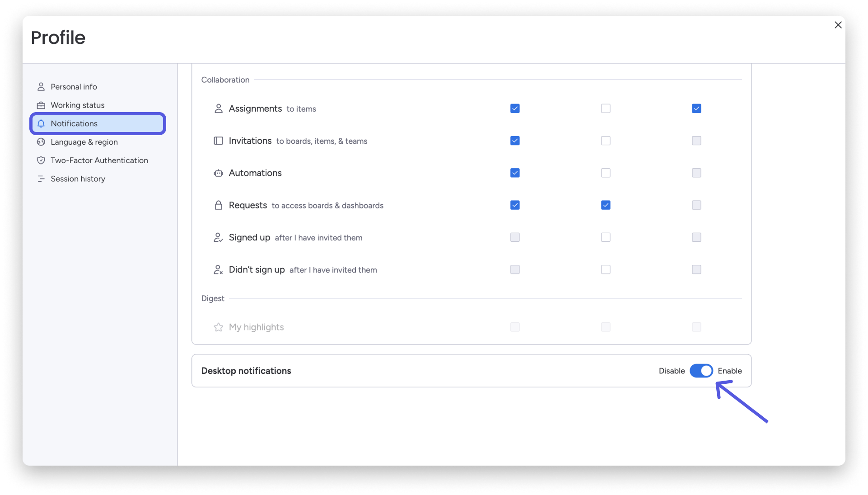Image resolution: width=868 pixels, height=495 pixels.
Task: Check the last checkbox for Signed up
Action: (x=696, y=237)
